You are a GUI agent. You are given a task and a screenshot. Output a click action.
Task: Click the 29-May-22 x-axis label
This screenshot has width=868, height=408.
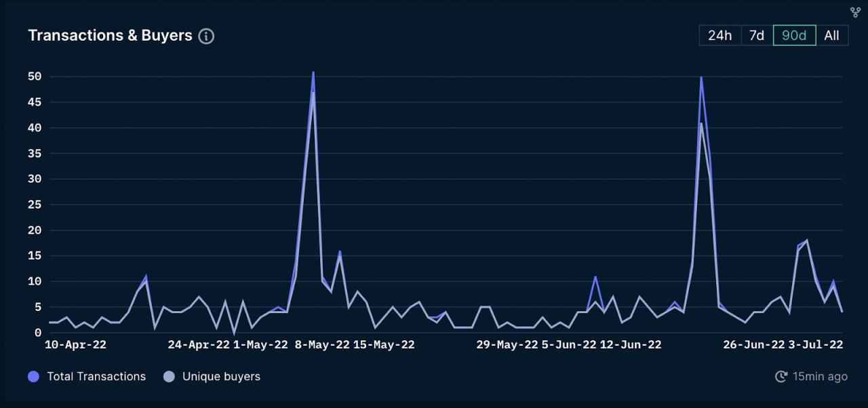coord(507,345)
